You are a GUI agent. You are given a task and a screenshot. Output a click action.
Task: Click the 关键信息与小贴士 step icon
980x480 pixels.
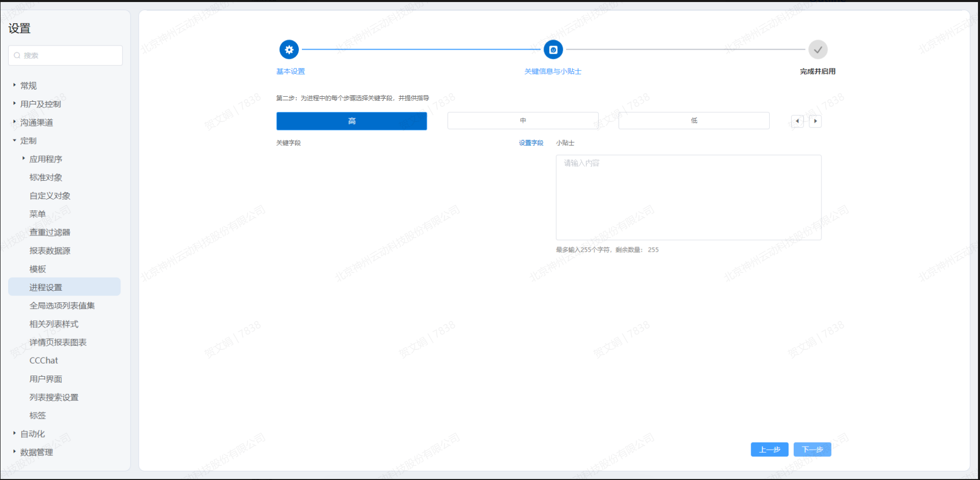(553, 50)
